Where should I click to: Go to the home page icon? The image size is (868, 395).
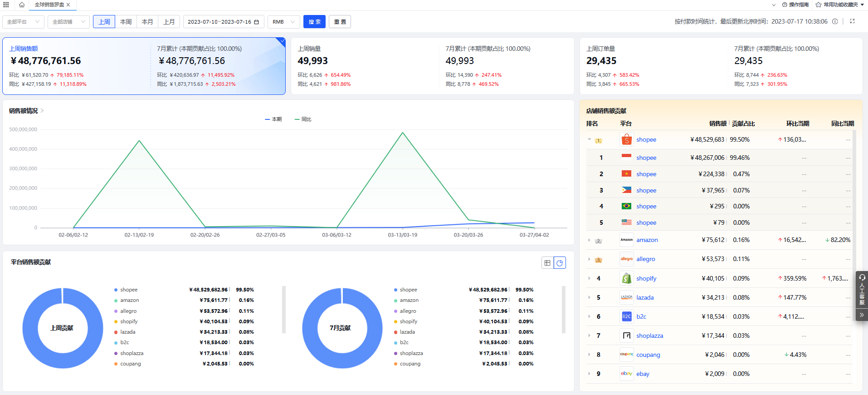tap(21, 5)
